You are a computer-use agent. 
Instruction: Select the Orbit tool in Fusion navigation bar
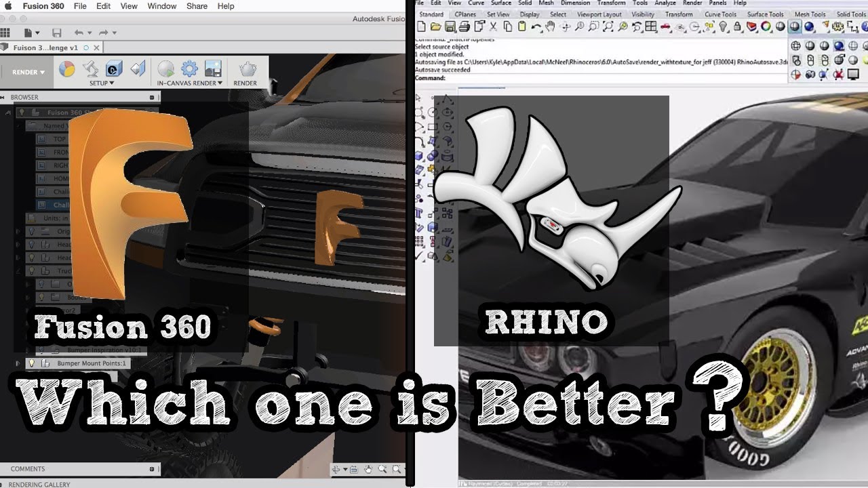coord(337,469)
